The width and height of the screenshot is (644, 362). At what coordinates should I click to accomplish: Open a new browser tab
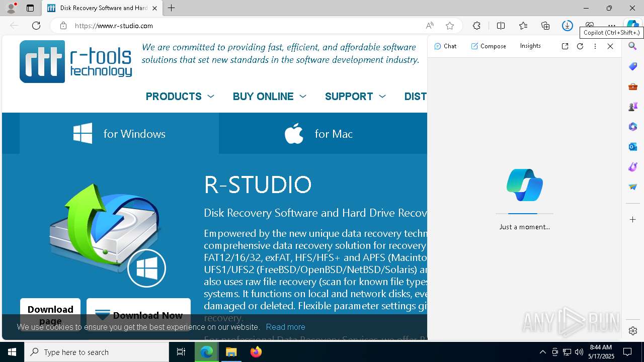[172, 8]
